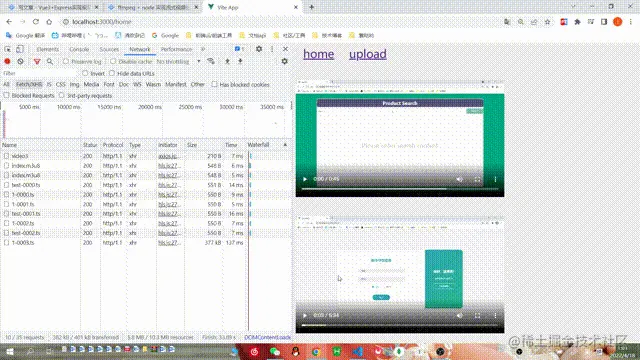The height and width of the screenshot is (360, 640).
Task: Filter requests by Fetch/XHR
Action: (29, 84)
